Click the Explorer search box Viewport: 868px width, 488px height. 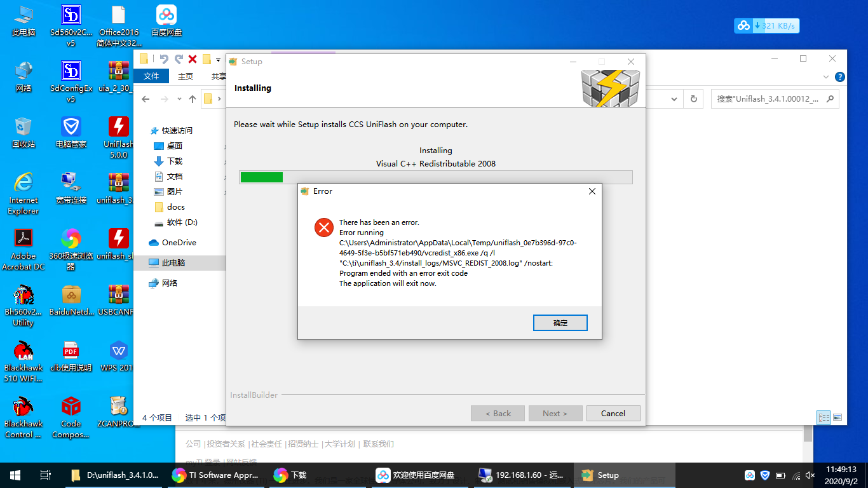tap(775, 99)
